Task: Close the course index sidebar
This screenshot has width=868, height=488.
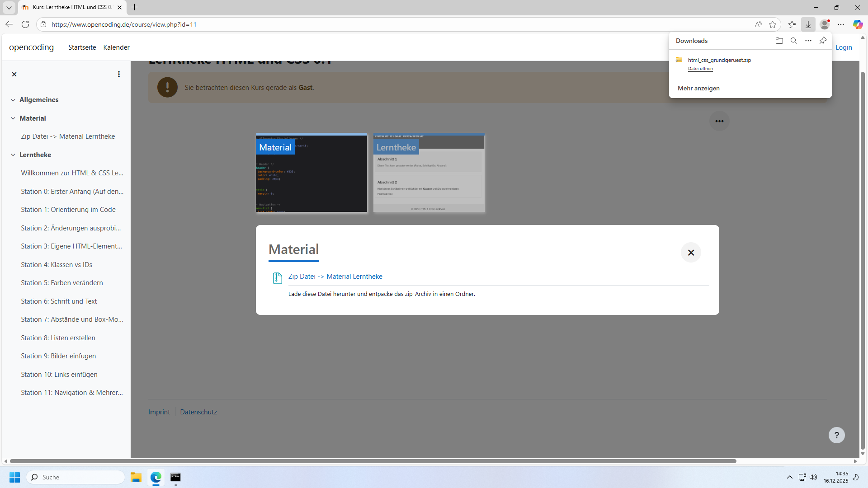Action: 14,74
